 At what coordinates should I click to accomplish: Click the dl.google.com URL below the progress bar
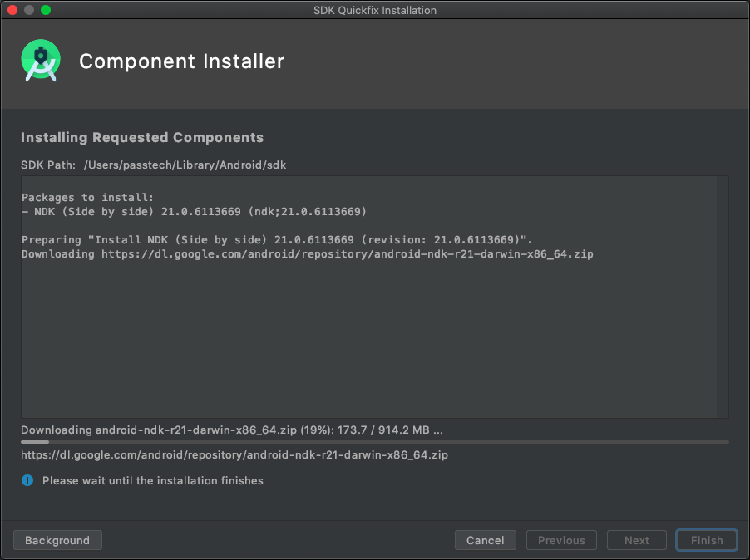pyautogui.click(x=234, y=454)
